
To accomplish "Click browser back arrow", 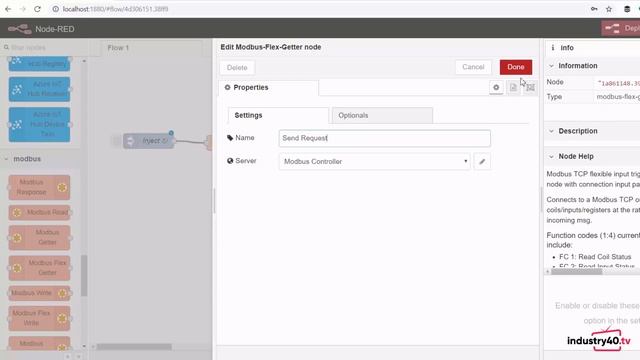I will pos(8,9).
